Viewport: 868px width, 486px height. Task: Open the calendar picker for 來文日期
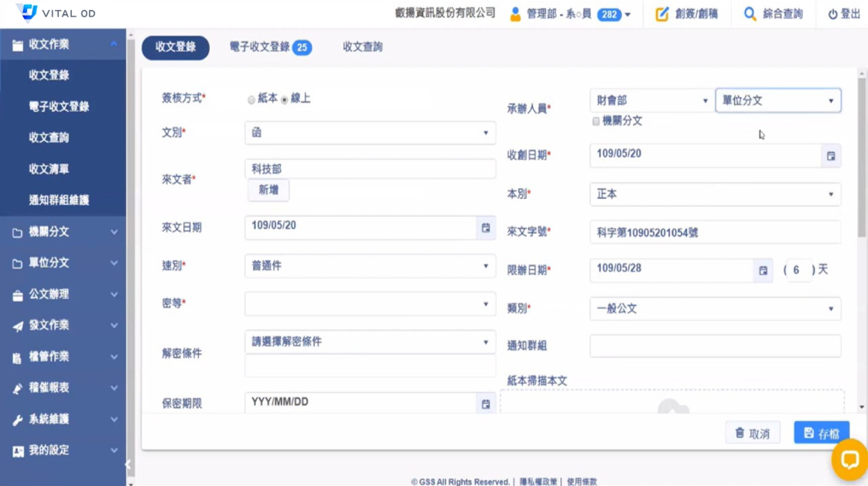click(x=485, y=228)
